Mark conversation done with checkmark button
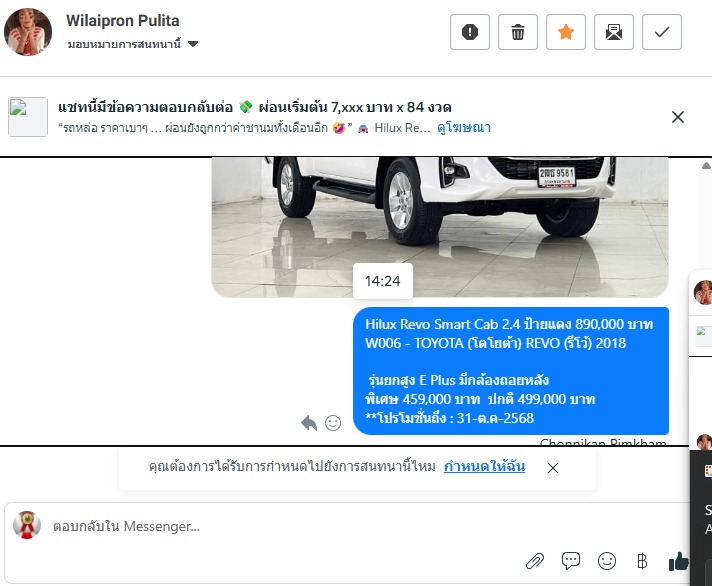 662,32
